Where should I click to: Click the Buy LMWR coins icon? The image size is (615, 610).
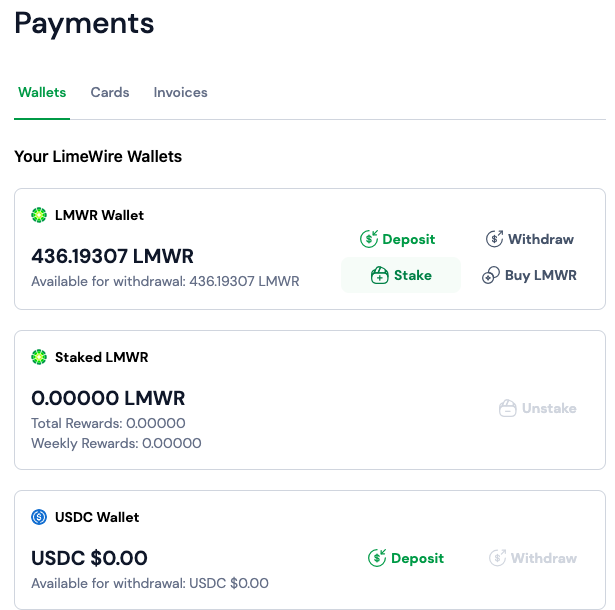[491, 275]
